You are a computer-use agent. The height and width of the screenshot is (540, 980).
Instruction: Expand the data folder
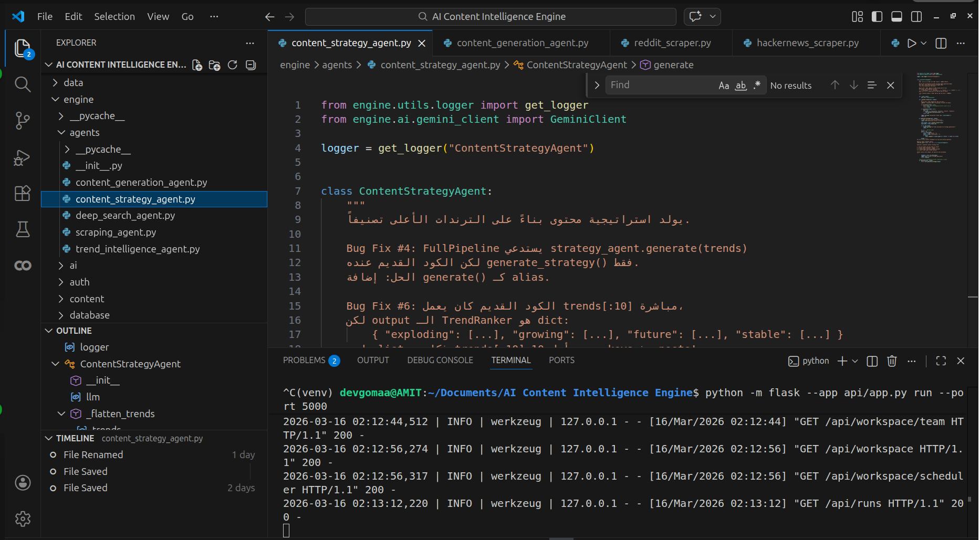point(73,82)
